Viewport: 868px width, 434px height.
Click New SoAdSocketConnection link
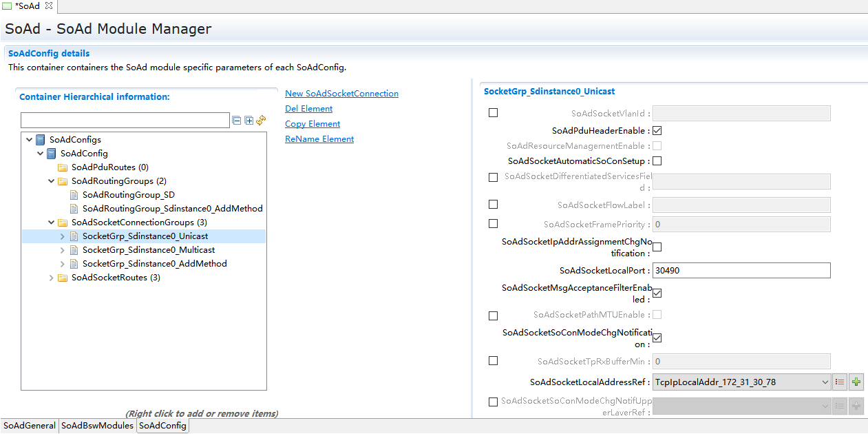(341, 94)
